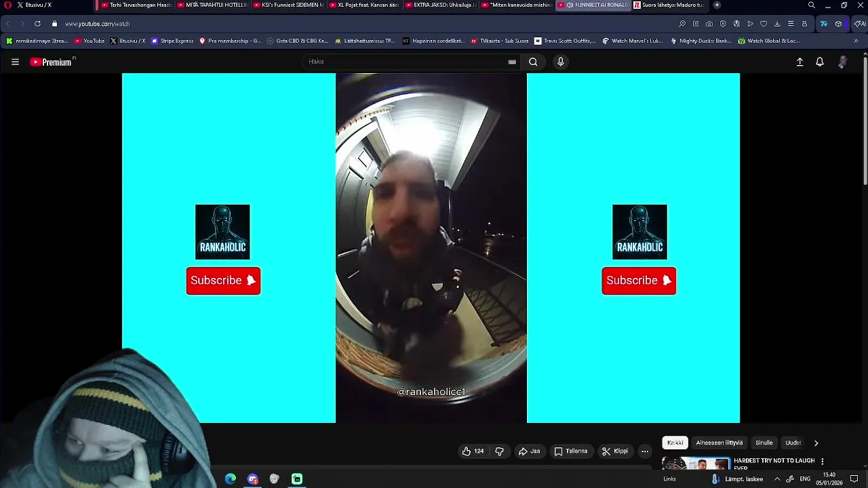Take a snapshot with the camera icon
868x488 pixels.
tap(709, 24)
